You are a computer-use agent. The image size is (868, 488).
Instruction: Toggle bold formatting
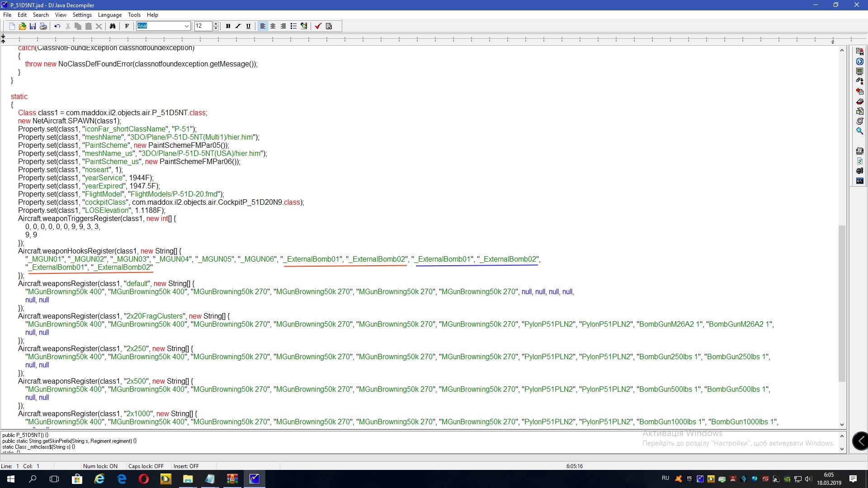228,26
